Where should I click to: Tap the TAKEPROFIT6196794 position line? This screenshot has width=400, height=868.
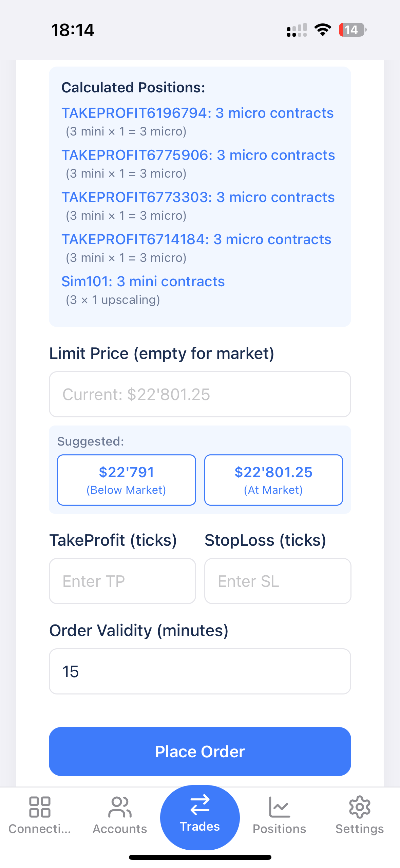pyautogui.click(x=197, y=113)
